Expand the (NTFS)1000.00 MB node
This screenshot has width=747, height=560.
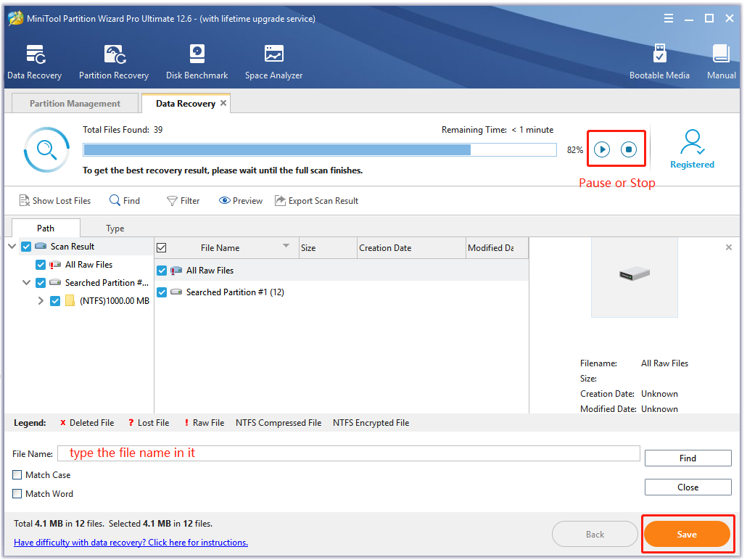[x=41, y=301]
